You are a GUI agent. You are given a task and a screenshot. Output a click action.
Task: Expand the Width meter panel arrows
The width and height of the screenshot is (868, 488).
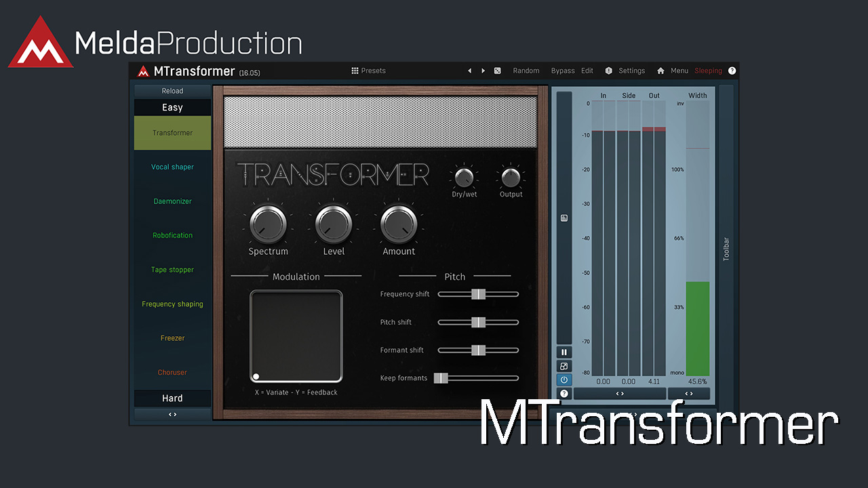pyautogui.click(x=688, y=394)
